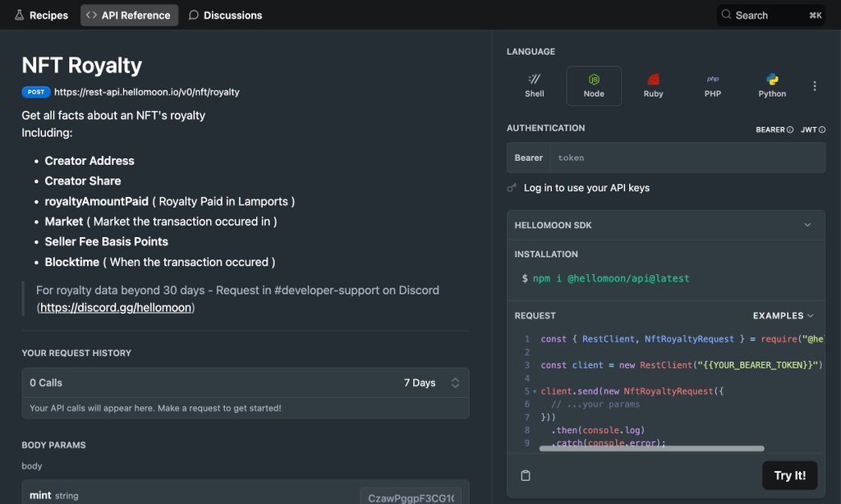Open the EXAMPLES dropdown
This screenshot has height=504, width=841.
pos(783,316)
